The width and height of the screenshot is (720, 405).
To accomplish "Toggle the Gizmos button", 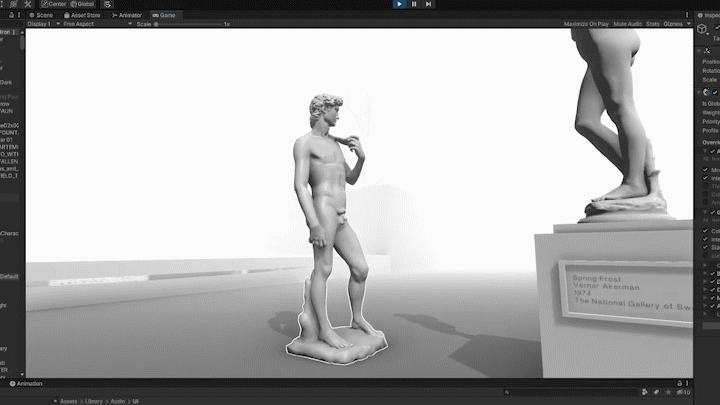I will tap(673, 24).
